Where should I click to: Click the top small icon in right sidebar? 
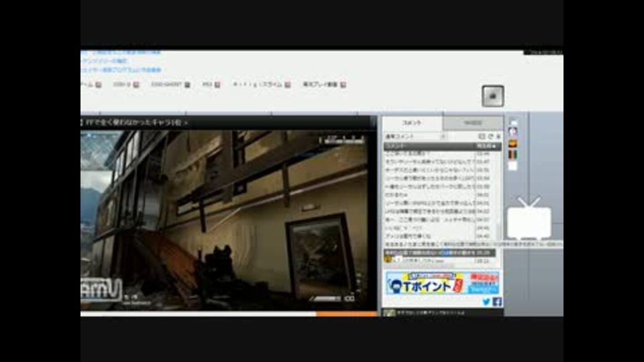[x=513, y=121]
